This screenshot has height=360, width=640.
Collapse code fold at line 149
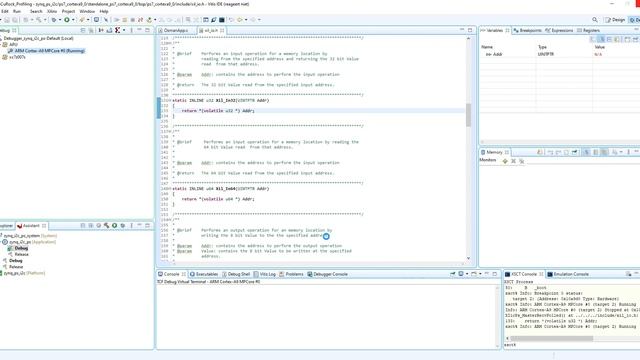170,189
